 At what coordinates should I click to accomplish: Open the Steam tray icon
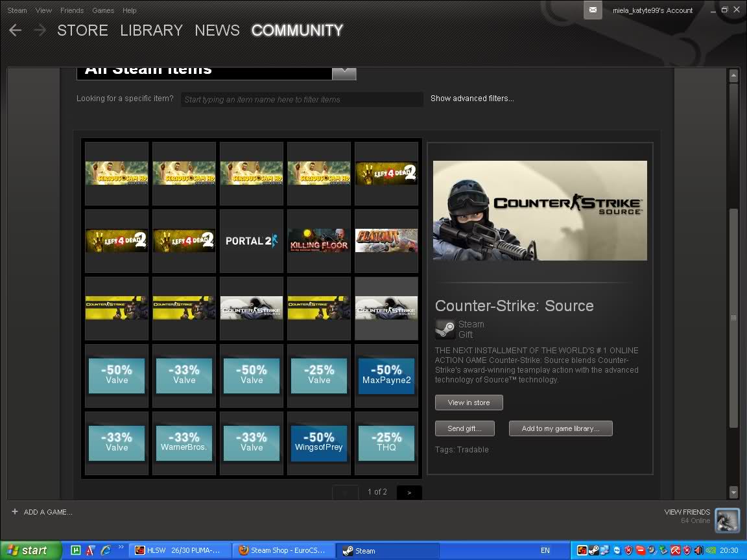coord(593,550)
